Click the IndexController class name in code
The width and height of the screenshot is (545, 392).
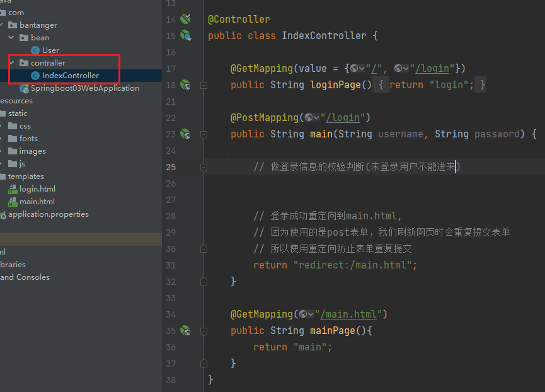click(324, 35)
